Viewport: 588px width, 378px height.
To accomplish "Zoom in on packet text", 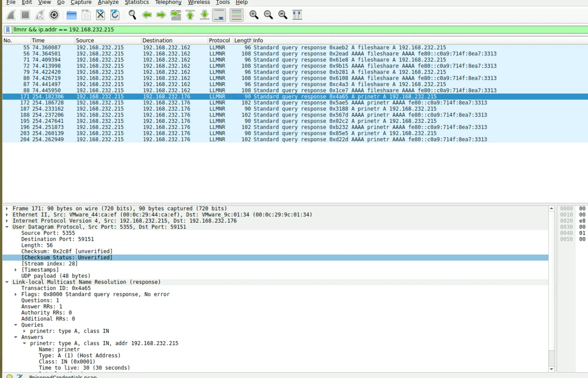I will pos(254,15).
